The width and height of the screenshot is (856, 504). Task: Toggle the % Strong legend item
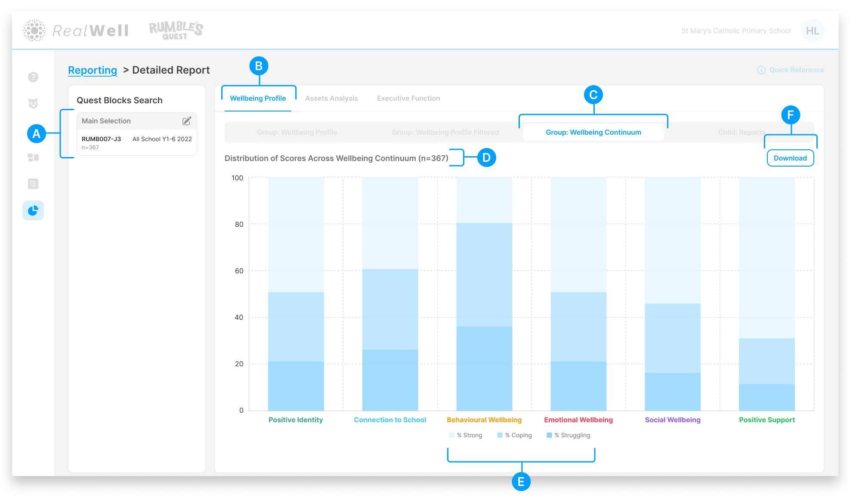[466, 435]
